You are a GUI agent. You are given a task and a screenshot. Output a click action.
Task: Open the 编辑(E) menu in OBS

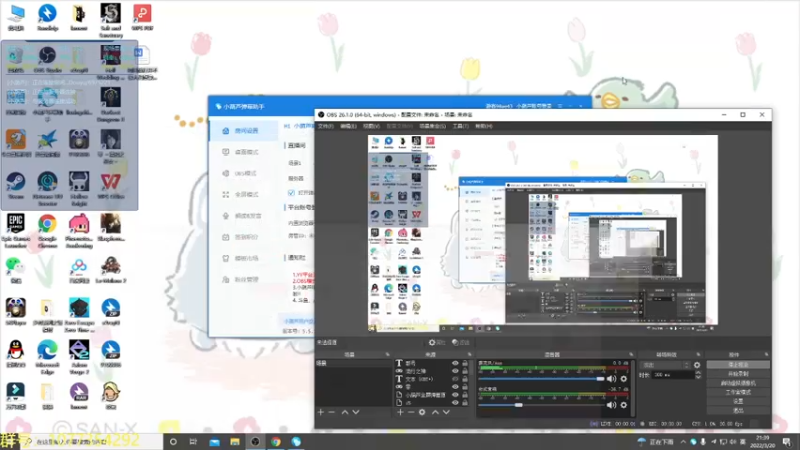click(x=348, y=126)
